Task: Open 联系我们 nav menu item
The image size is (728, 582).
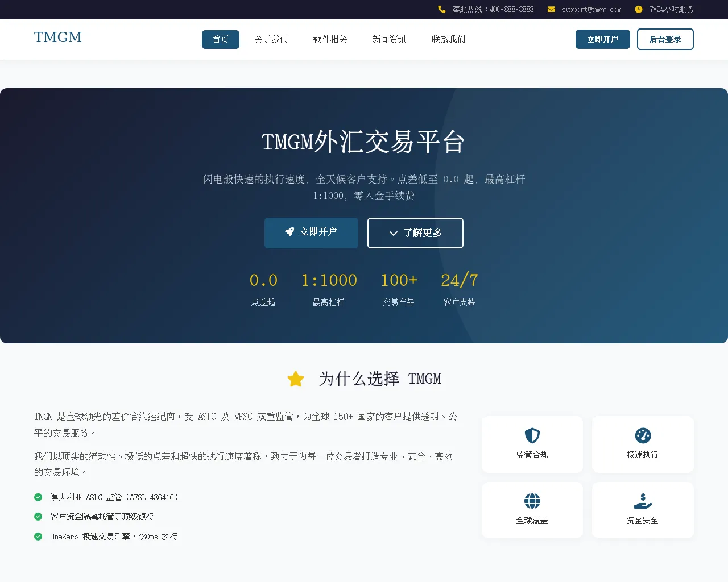Action: click(448, 39)
